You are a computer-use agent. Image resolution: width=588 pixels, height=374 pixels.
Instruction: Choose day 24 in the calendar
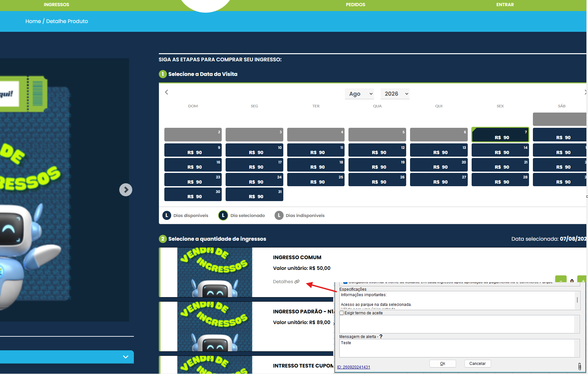[x=254, y=179]
